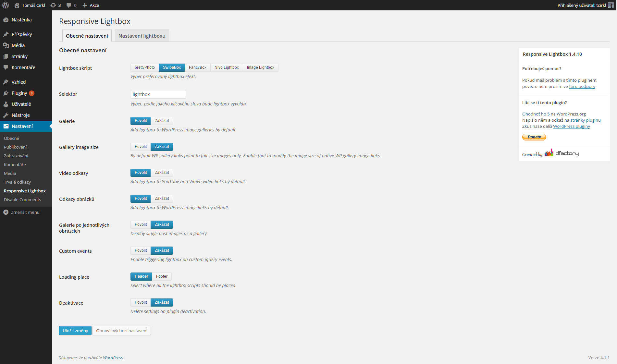Click the Příspěvky pin icon
The width and height of the screenshot is (617, 364).
click(x=6, y=34)
